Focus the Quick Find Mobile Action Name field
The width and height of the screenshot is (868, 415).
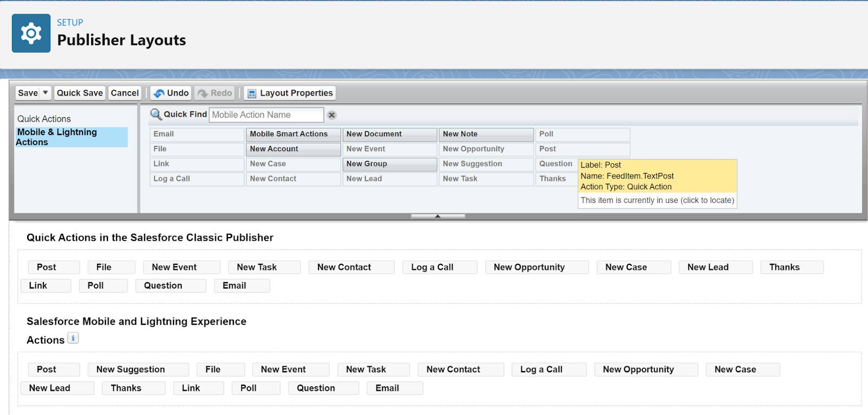click(x=266, y=115)
